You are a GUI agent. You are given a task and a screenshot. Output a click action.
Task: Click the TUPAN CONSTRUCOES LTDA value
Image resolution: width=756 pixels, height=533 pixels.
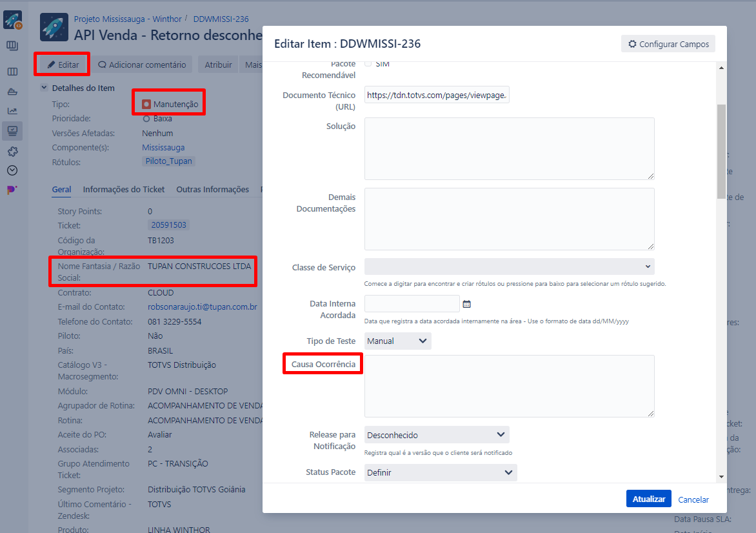[x=199, y=266]
